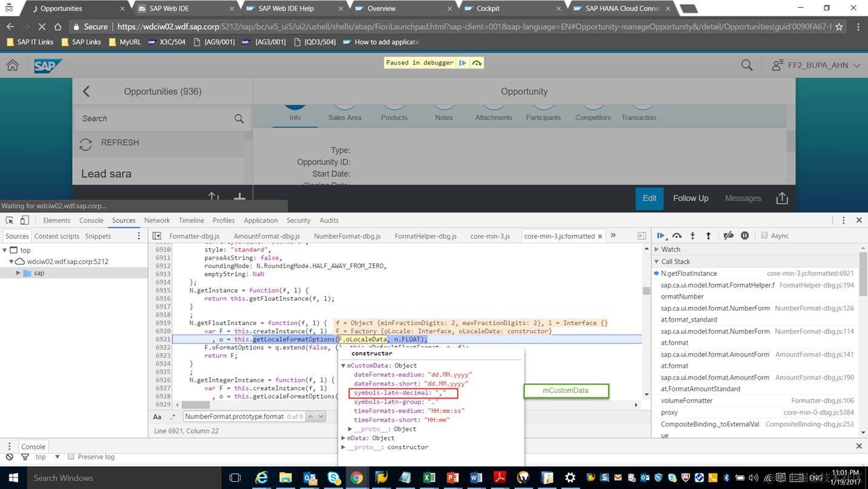Screen dimensions: 868x489
Task: Click the Fiori launchpad search magnifier icon
Action: pyautogui.click(x=747, y=65)
